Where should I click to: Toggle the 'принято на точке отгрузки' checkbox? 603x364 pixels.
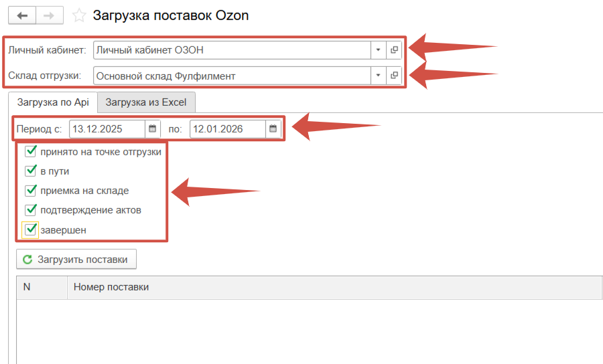click(x=30, y=151)
